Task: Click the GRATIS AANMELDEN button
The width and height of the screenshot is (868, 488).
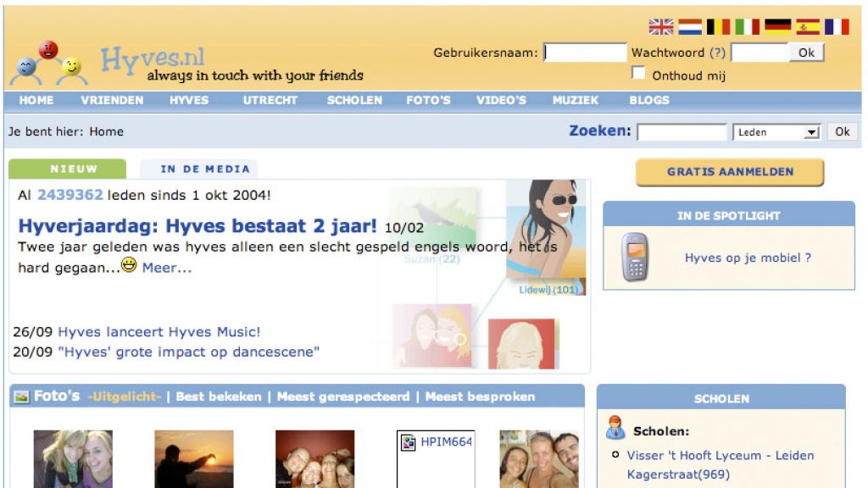Action: [730, 172]
